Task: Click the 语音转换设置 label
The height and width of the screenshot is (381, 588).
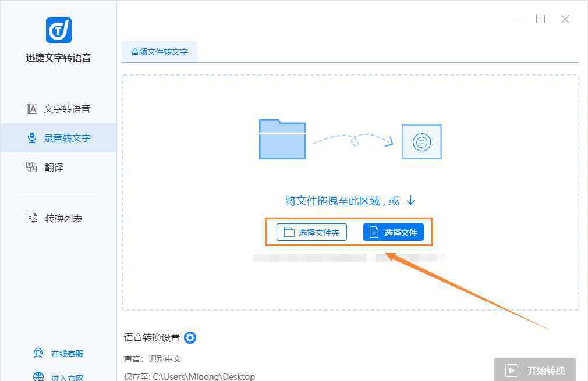Action: tap(152, 337)
